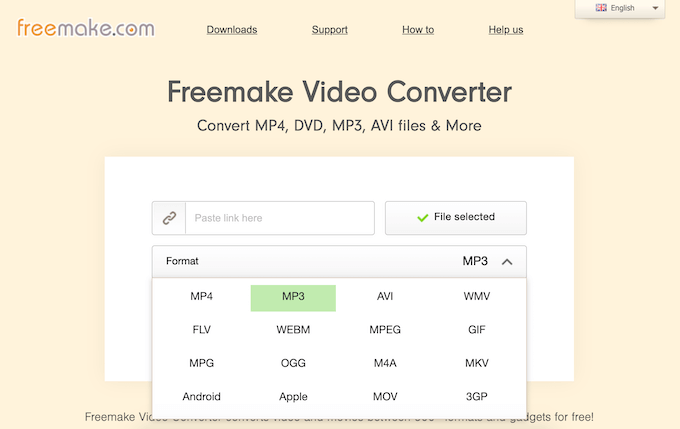Open the English language dropdown
Screen dimensions: 680x429
click(x=620, y=8)
